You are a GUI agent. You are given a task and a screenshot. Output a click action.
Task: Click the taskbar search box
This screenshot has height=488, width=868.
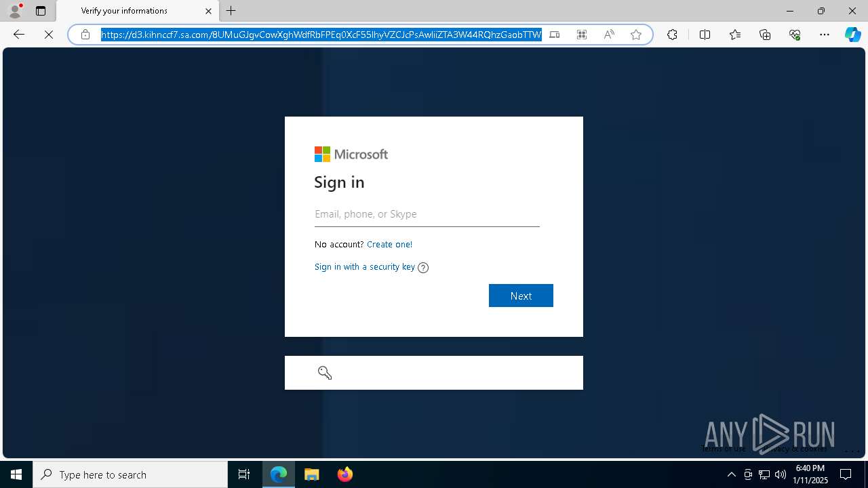coord(130,474)
